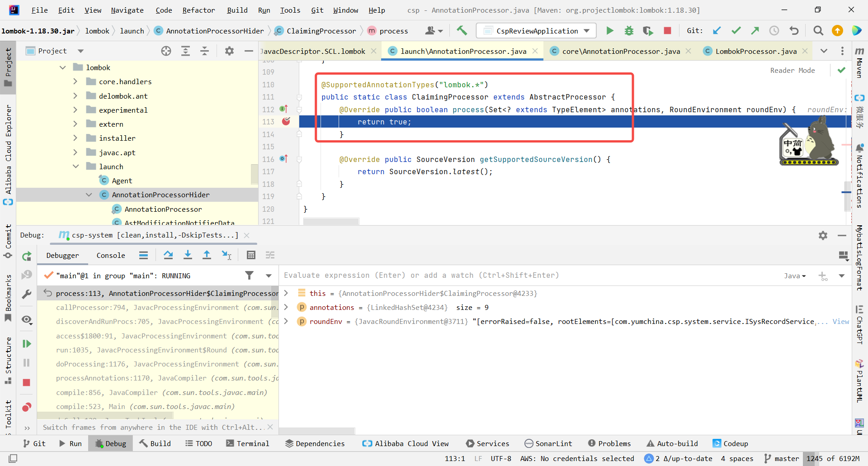Run CspReviewApplication with the green play icon

[x=610, y=30]
